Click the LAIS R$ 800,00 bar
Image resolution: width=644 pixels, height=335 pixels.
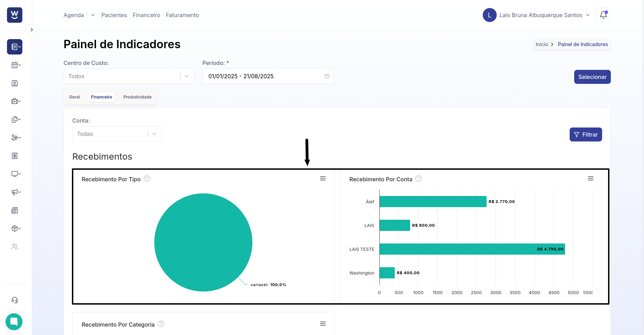tap(395, 225)
